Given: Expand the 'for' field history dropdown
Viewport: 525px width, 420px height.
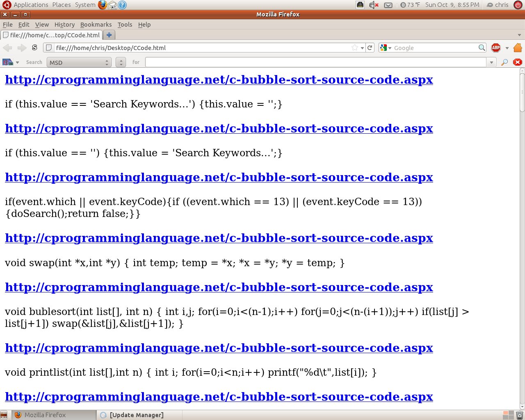Looking at the screenshot, I should tap(491, 62).
